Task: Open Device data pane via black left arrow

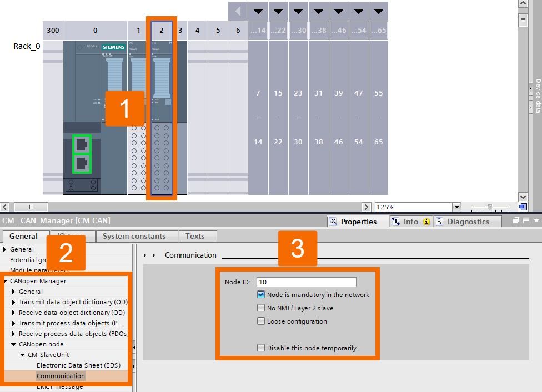Action: pyautogui.click(x=531, y=89)
